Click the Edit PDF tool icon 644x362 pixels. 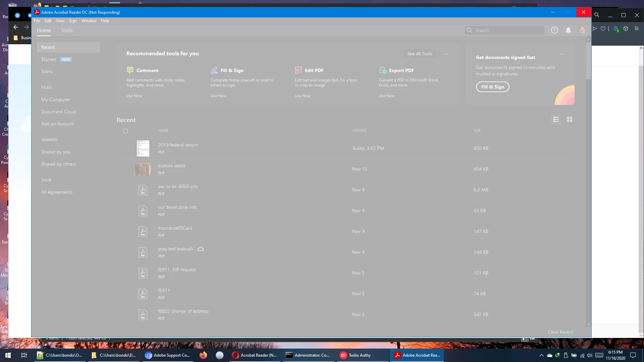[298, 70]
